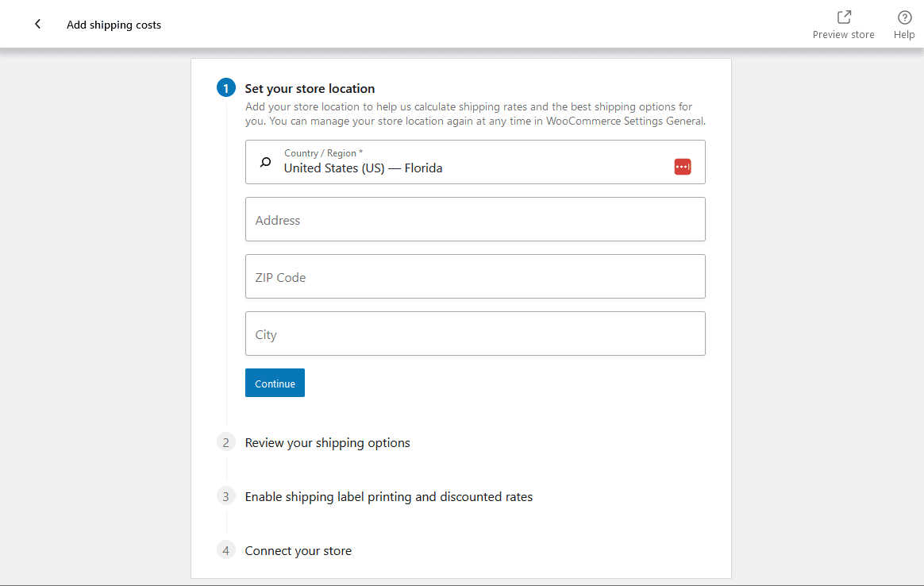924x586 pixels.
Task: Open the Country / Region dropdown
Action: tap(475, 162)
